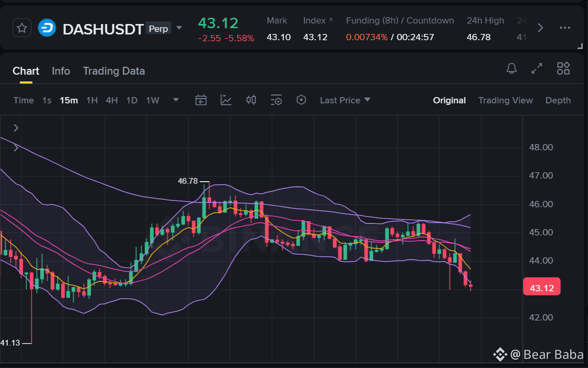Click the Perp contract badge
Screen dimensions: 588x368
[x=158, y=29]
